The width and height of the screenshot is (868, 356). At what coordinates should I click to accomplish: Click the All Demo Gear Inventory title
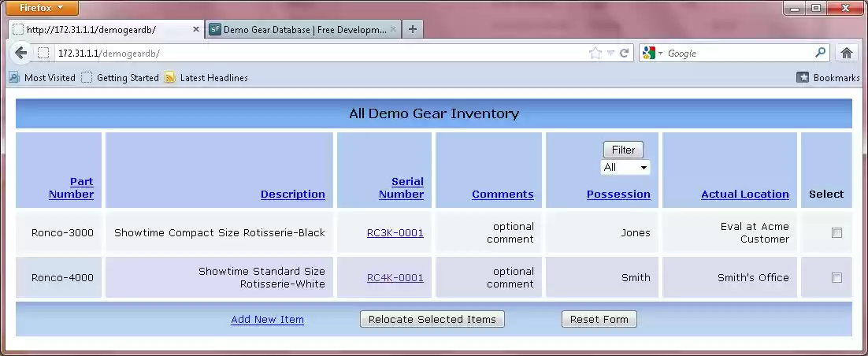tap(434, 113)
